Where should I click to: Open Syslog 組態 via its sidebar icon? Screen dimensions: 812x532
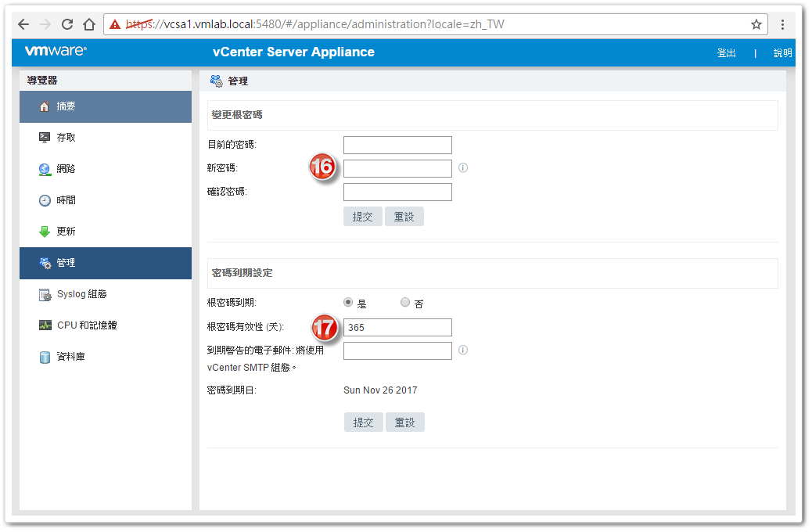click(x=45, y=293)
